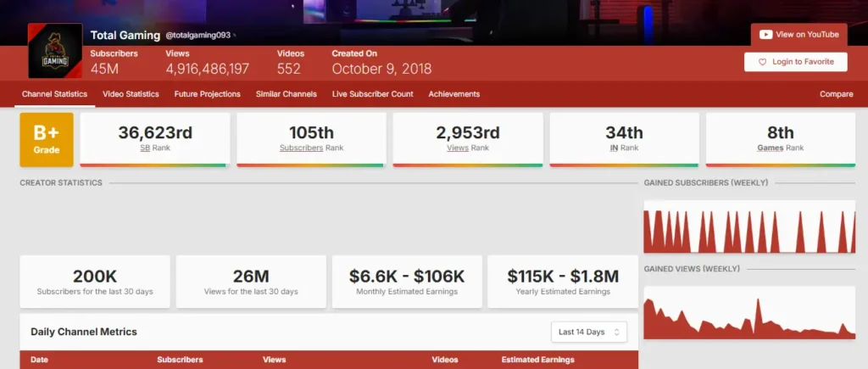Click the 105th rank value
Screen dimensions: 868x369
(x=312, y=133)
